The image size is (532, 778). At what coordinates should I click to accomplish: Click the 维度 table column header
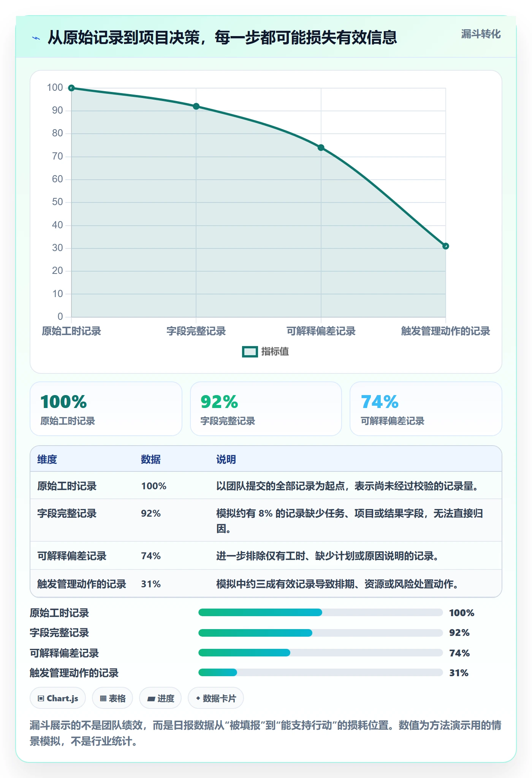[x=47, y=459]
